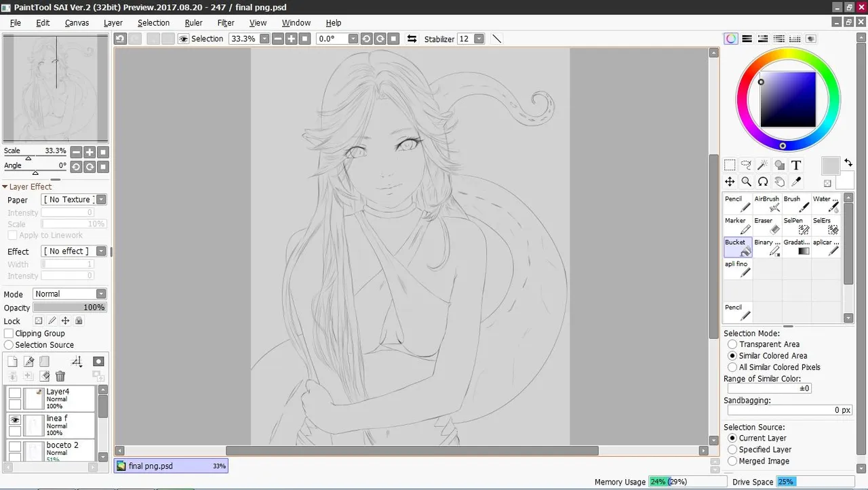Screen dimensions: 868x490
Task: Open the Paper texture dropdown
Action: pyautogui.click(x=102, y=199)
